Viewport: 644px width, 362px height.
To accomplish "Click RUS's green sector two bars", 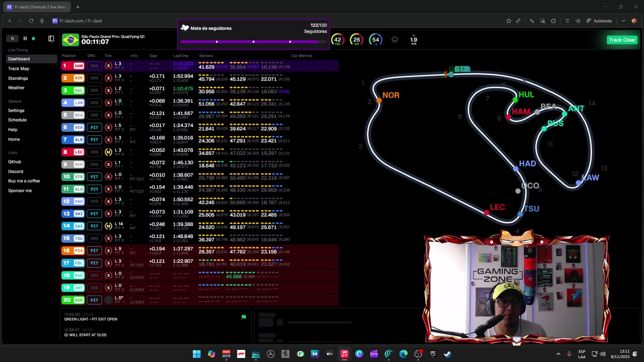I will [240, 273].
